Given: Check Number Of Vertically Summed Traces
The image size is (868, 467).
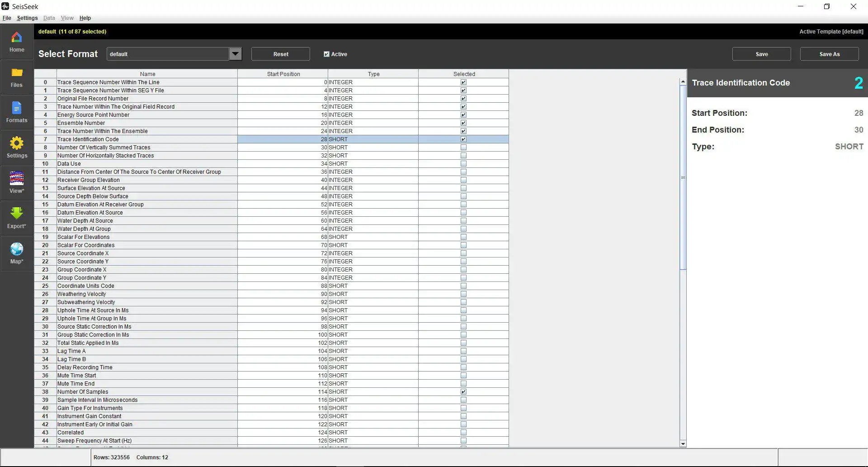Looking at the screenshot, I should [x=463, y=148].
